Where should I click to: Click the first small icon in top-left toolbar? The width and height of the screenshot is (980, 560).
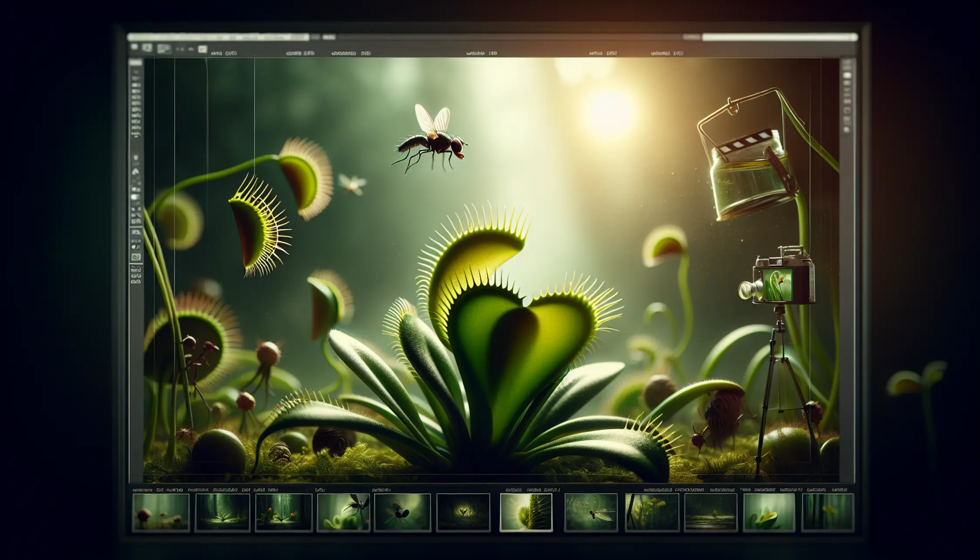(x=135, y=47)
